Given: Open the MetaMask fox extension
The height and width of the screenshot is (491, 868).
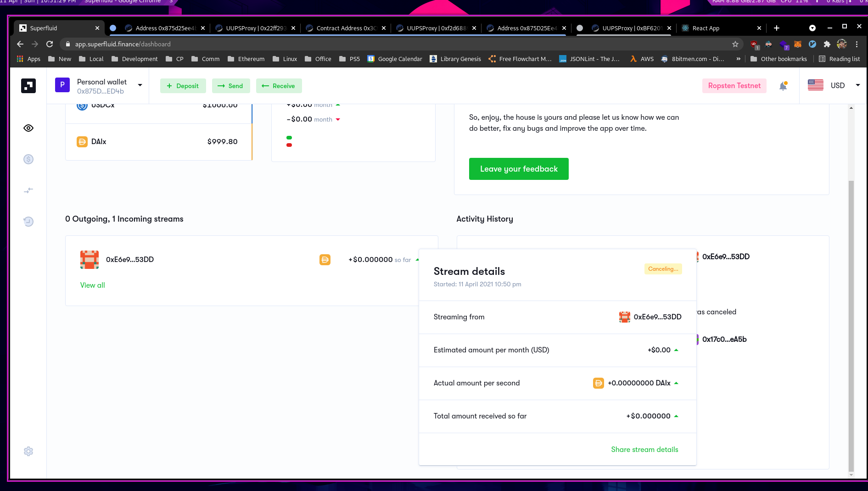Looking at the screenshot, I should coord(798,44).
